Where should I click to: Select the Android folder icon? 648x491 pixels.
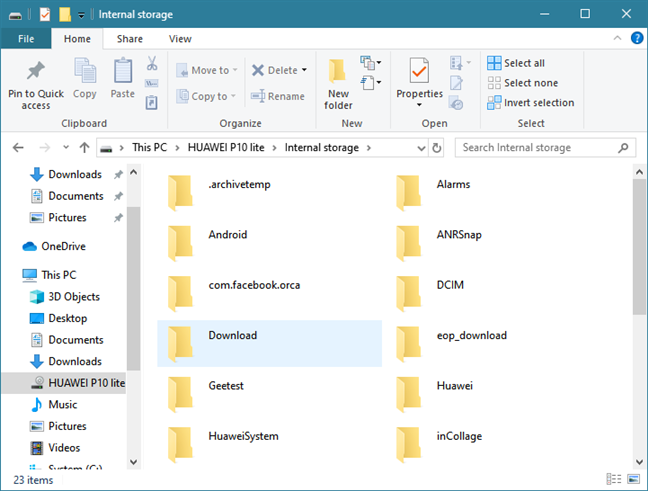click(x=181, y=243)
